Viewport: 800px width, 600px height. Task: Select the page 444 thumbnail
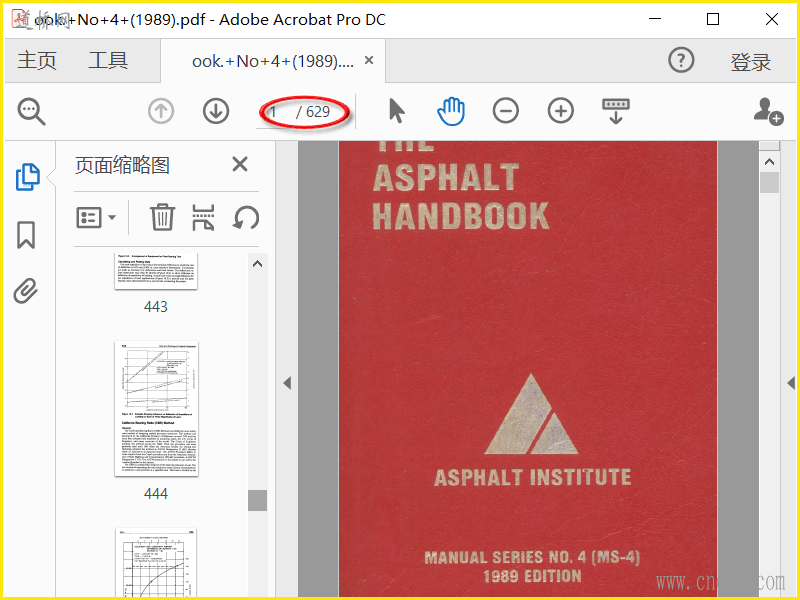156,409
